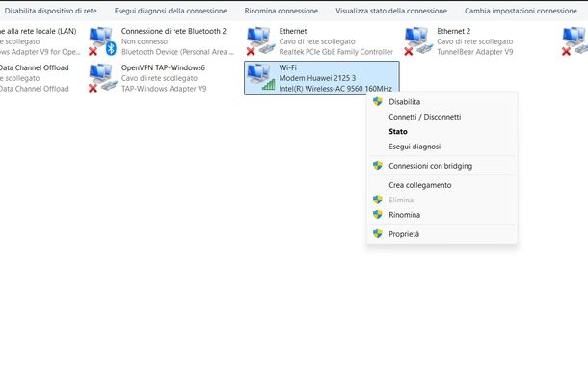Choose Rinomina connessione in toolbar

pyautogui.click(x=281, y=11)
